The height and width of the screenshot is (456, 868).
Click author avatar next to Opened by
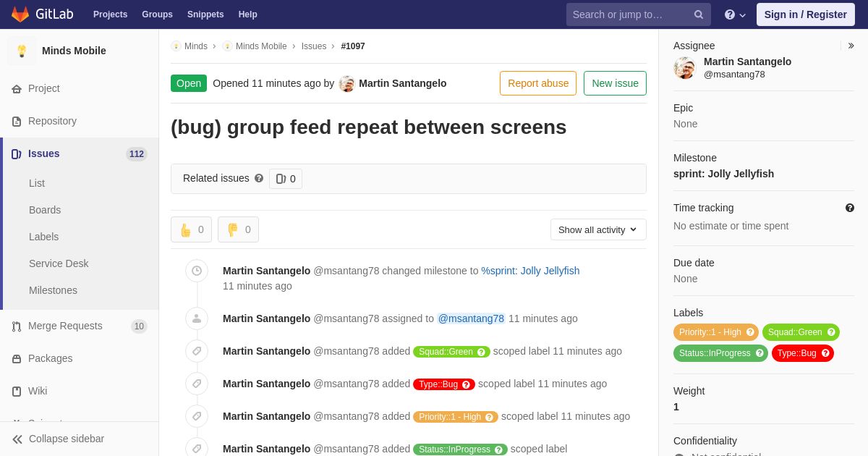click(x=347, y=83)
